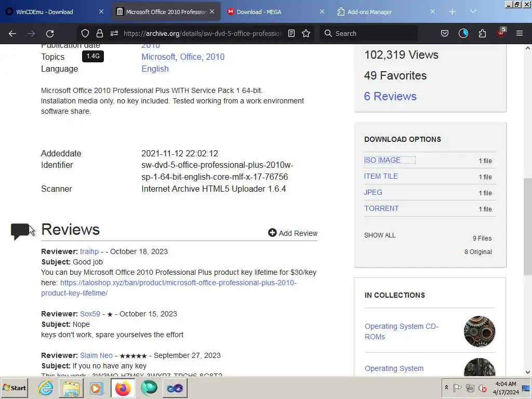532x399 pixels.
Task: Switch to Microsoft Office 2010 Professional tab
Action: click(x=166, y=12)
